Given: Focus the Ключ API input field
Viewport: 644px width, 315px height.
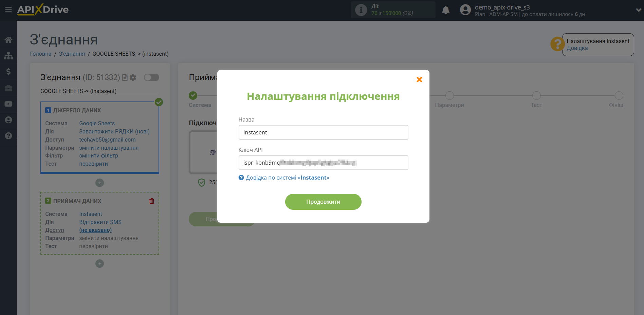Looking at the screenshot, I should [323, 163].
